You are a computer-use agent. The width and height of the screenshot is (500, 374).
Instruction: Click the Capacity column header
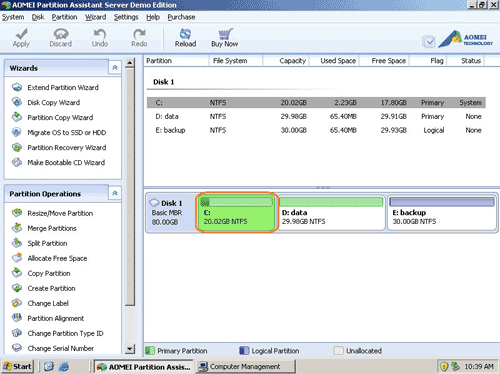tap(292, 61)
